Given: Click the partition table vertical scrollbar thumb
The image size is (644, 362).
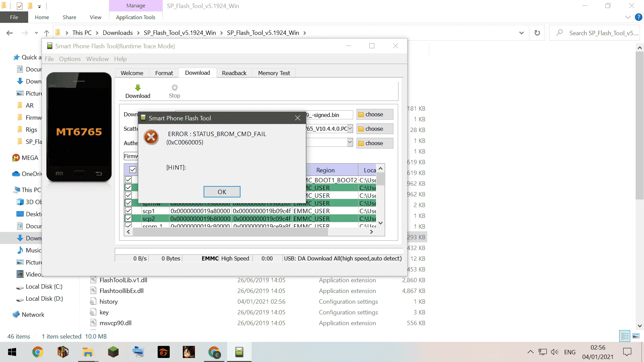Looking at the screenshot, I should (x=380, y=179).
